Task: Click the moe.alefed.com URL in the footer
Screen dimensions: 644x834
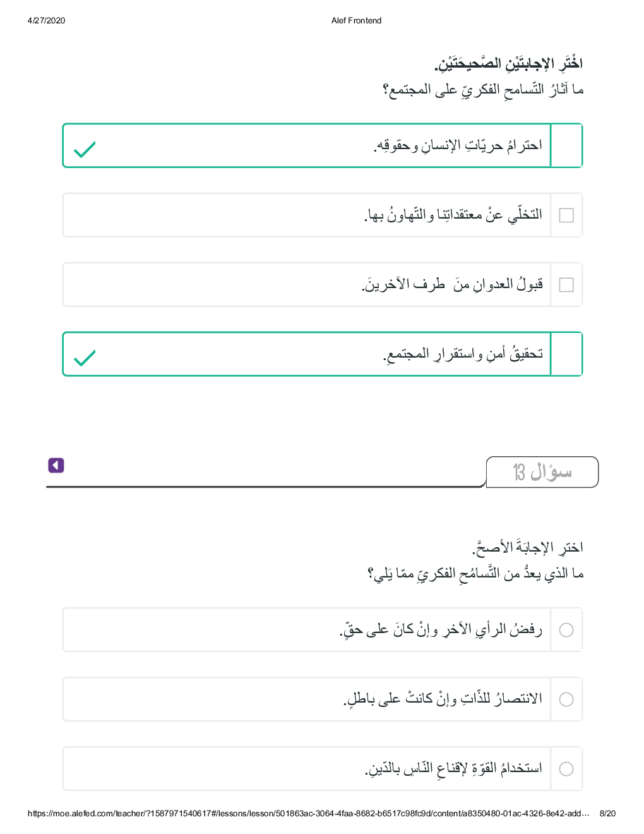Action: click(308, 814)
